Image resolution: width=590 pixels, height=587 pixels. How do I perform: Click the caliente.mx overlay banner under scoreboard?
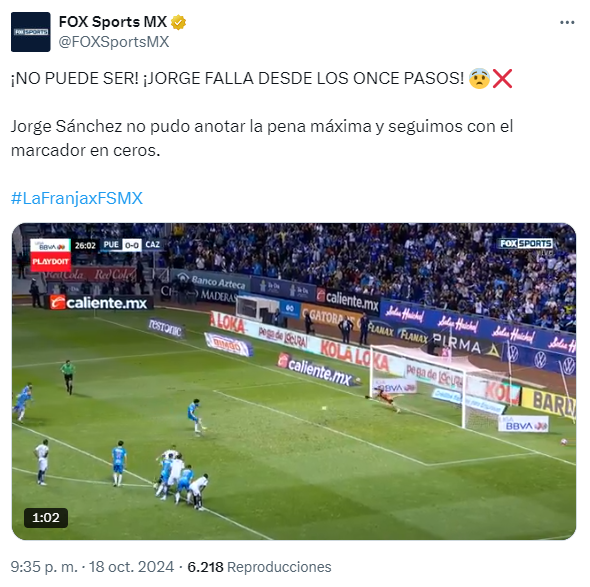tap(101, 303)
